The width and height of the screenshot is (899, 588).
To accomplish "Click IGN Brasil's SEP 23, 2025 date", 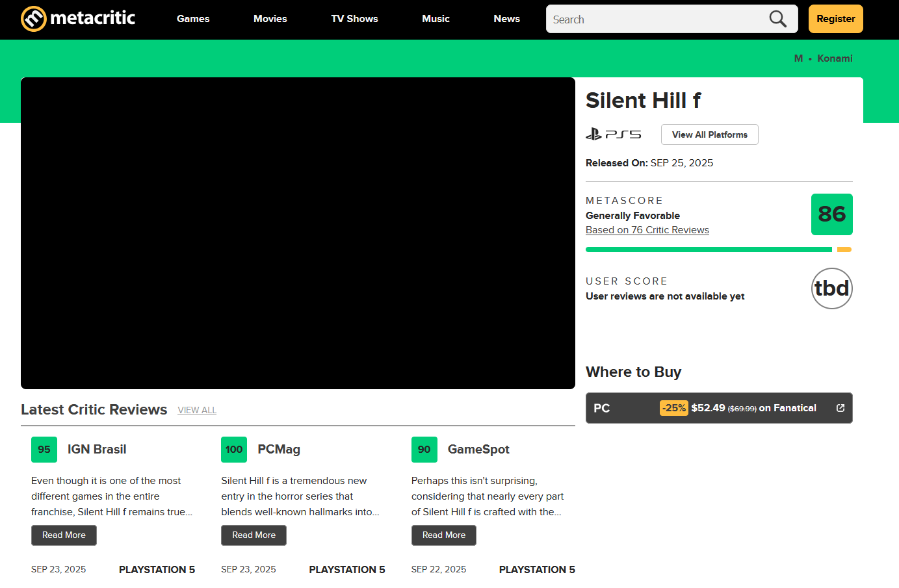I will pyautogui.click(x=59, y=569).
